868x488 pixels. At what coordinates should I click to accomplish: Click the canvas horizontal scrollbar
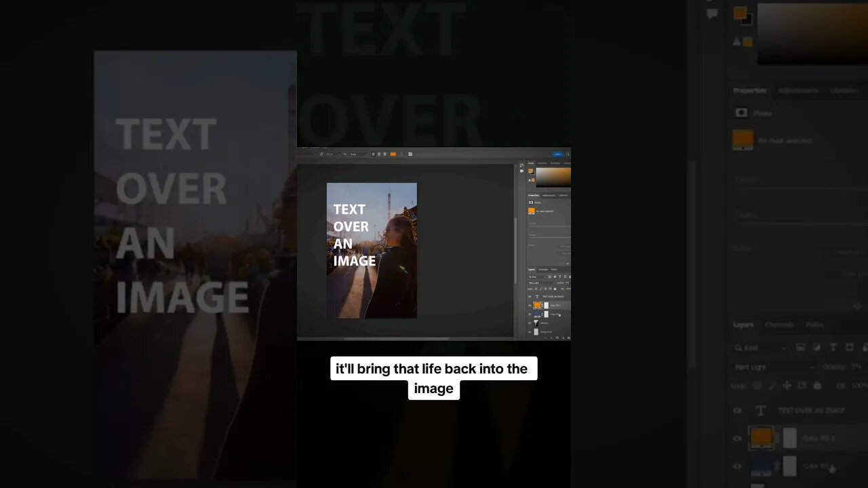(x=397, y=338)
